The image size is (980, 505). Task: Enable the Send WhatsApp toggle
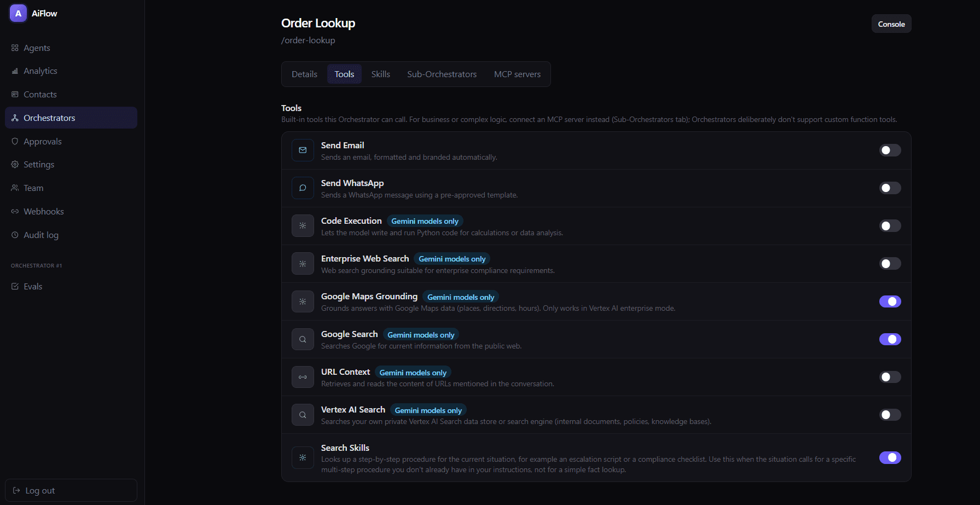coord(890,188)
